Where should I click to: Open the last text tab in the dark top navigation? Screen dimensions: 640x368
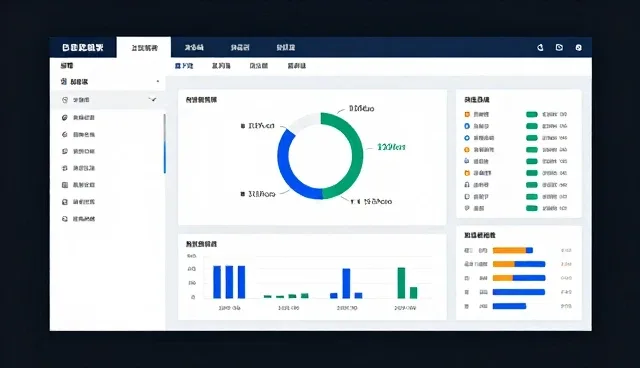click(x=286, y=47)
